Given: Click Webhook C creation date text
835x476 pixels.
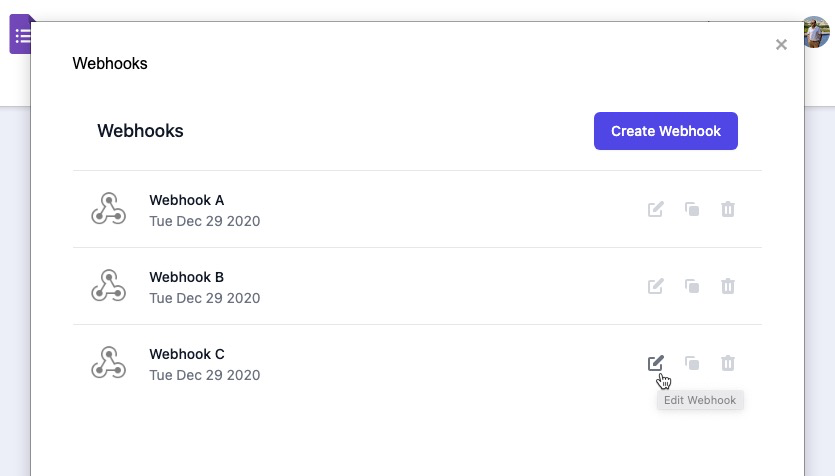Looking at the screenshot, I should click(x=205, y=375).
